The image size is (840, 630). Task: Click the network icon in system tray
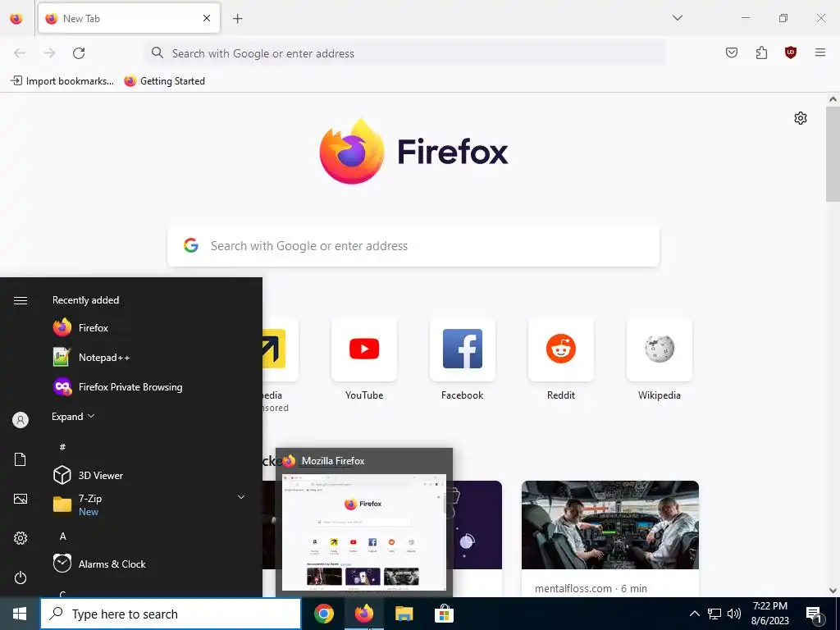point(714,614)
